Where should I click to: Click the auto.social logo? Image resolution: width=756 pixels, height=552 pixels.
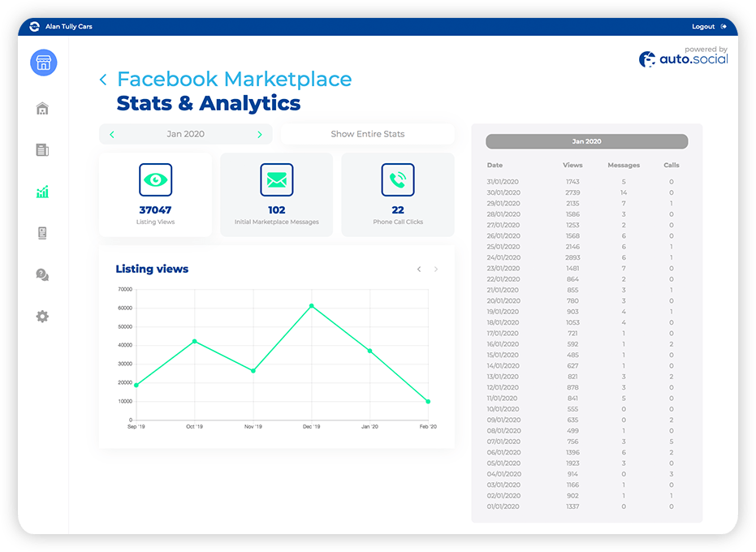[x=683, y=57]
